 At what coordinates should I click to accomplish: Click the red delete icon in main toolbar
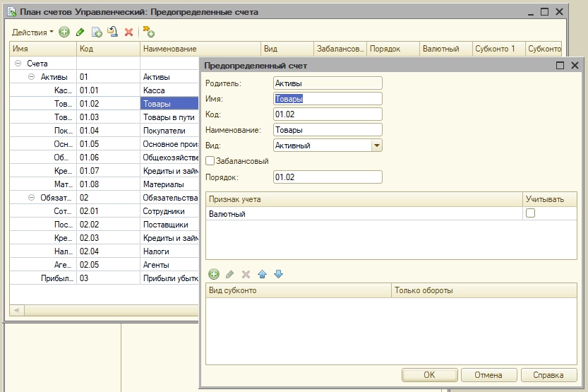(128, 32)
